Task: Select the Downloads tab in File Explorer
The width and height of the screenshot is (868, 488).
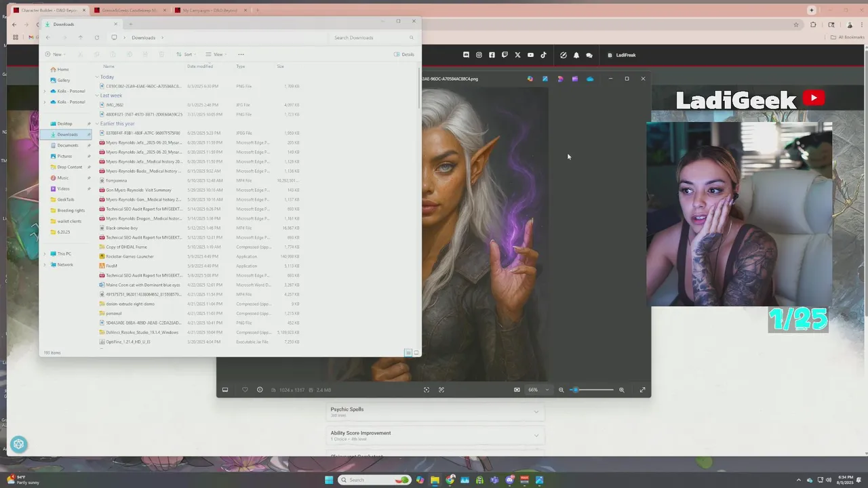Action: (81, 24)
